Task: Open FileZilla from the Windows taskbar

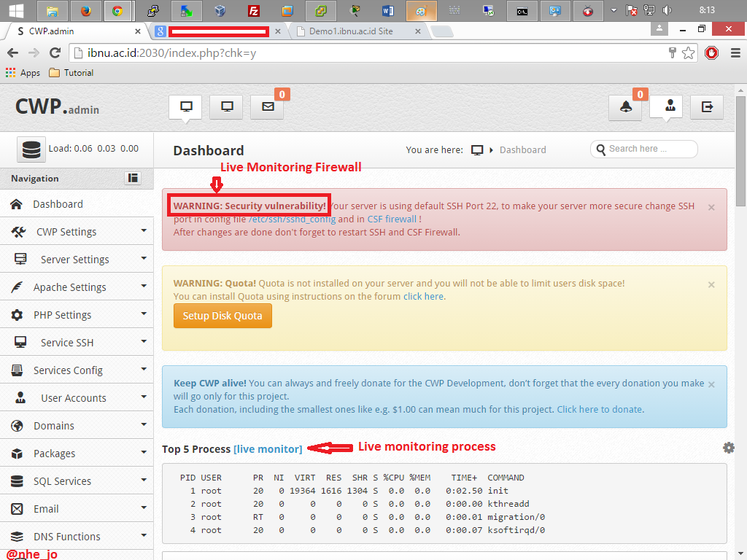Action: pyautogui.click(x=253, y=10)
